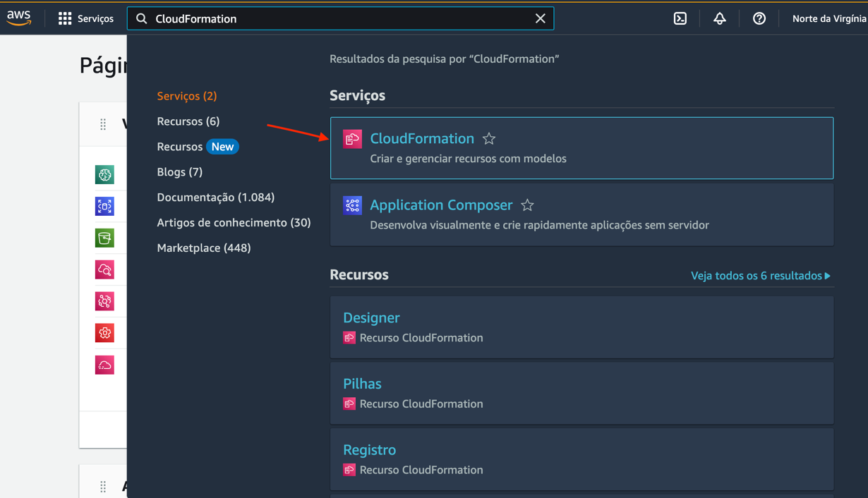Click the Application Composer service icon
868x498 pixels.
tap(352, 205)
